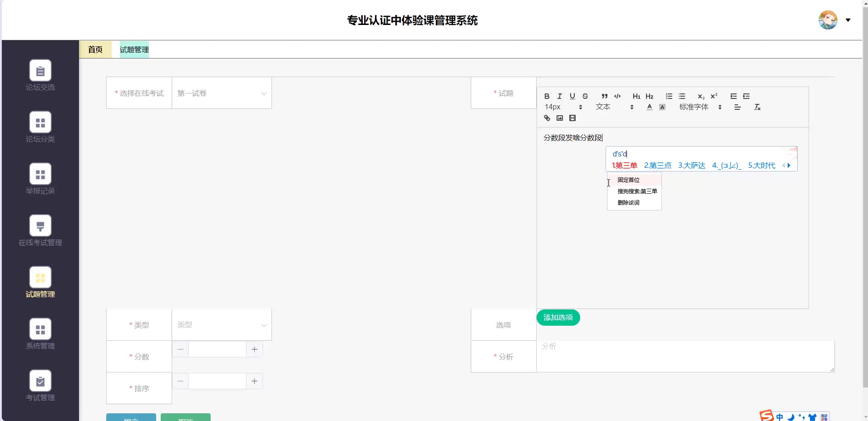The height and width of the screenshot is (421, 868).
Task: Insert a link using the link icon
Action: (x=547, y=118)
